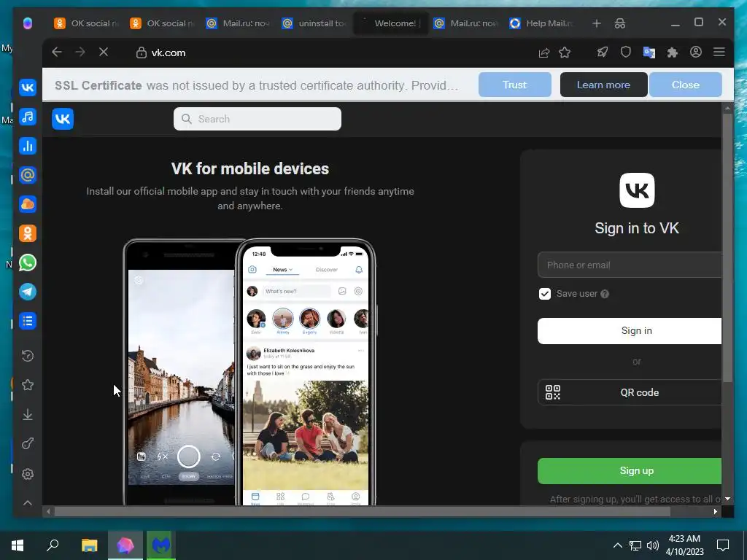This screenshot has width=747, height=560.
Task: Open browsing history in sidebar
Action: [x=28, y=356]
